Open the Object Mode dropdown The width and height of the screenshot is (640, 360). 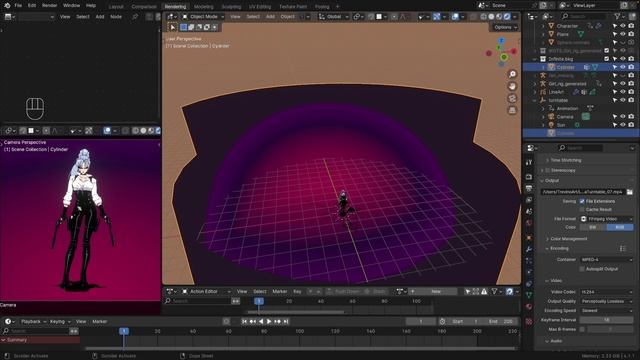tap(203, 17)
